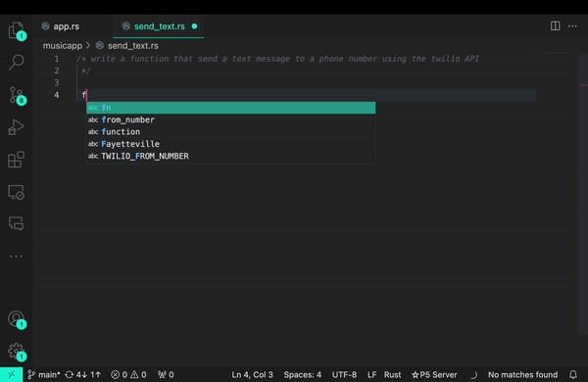Open Source Control view icon
This screenshot has width=588, height=382.
coord(16,95)
